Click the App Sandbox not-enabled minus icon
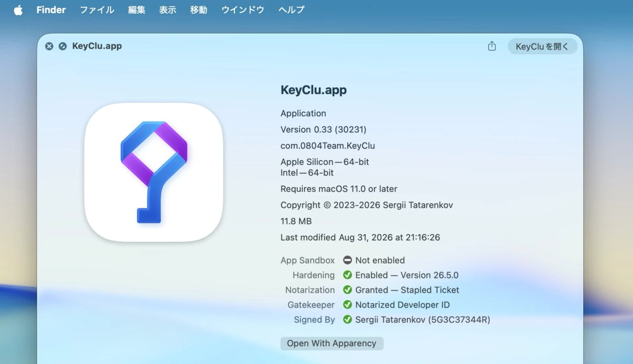This screenshot has height=364, width=633. (x=348, y=260)
